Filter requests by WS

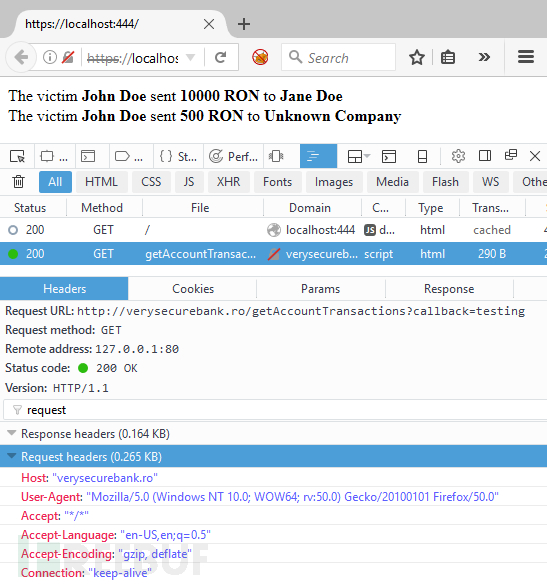click(x=490, y=182)
